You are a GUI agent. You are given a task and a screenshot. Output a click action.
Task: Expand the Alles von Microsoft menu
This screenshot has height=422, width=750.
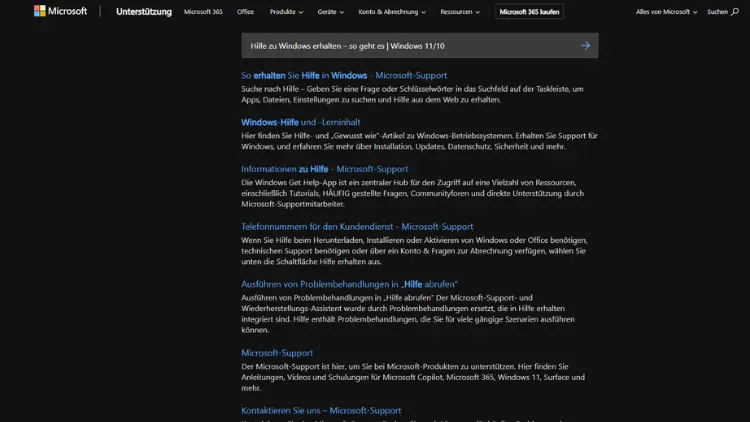tap(666, 11)
